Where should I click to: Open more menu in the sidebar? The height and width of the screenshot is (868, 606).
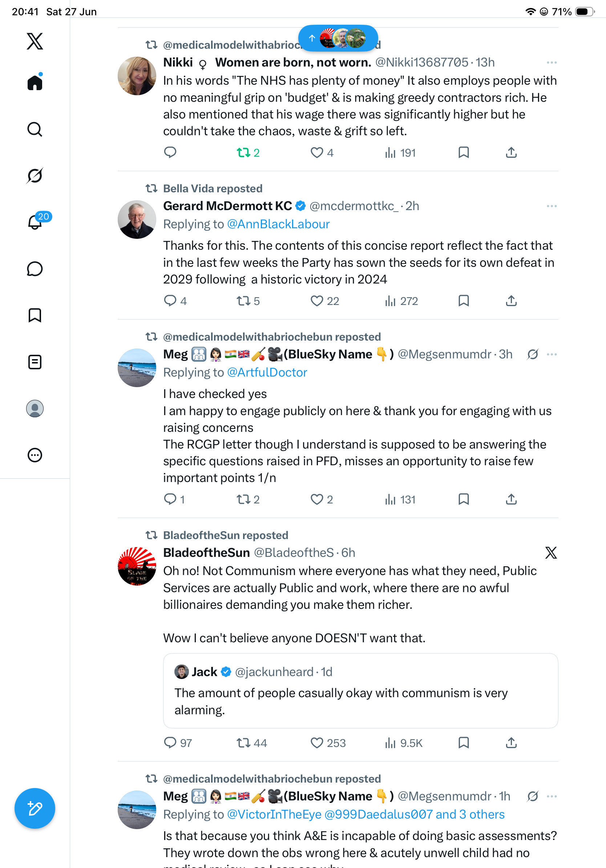[35, 455]
